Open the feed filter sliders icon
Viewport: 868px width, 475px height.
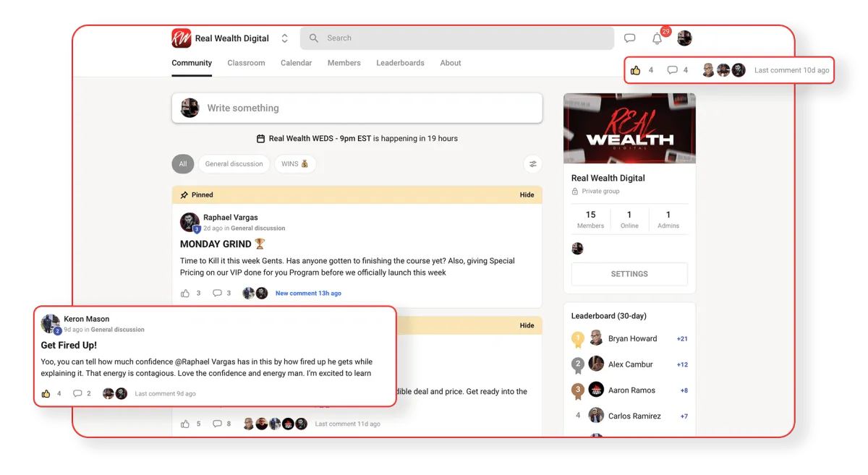pos(532,164)
